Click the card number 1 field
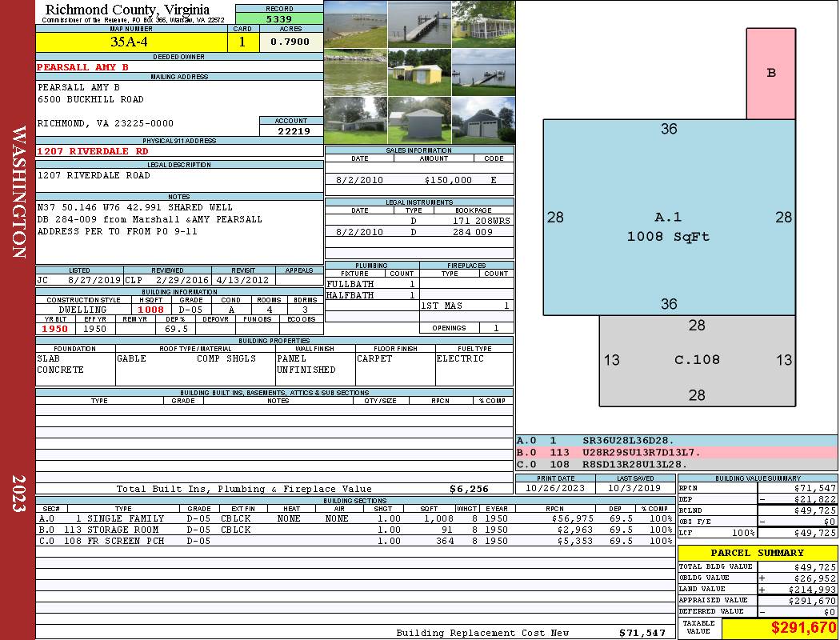The width and height of the screenshot is (840, 640). pos(242,42)
